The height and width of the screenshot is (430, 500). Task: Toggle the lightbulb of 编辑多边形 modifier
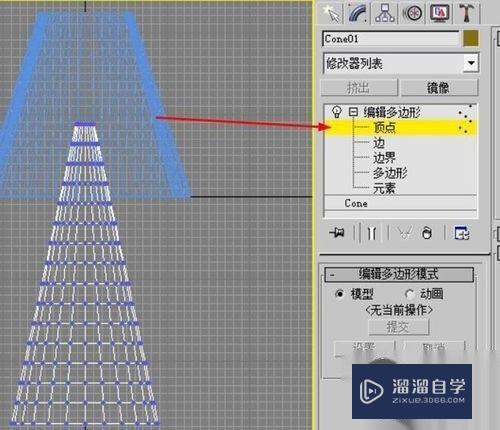[x=337, y=112]
